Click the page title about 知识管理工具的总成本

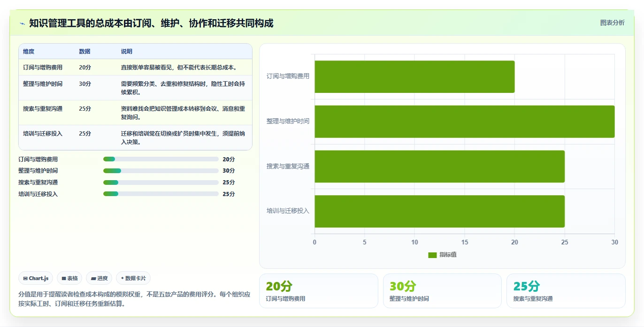point(151,23)
